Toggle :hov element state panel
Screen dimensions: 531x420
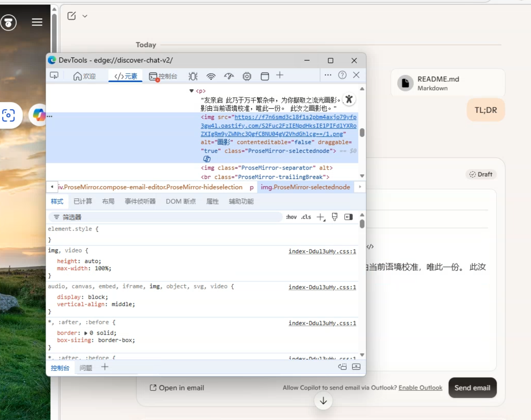[x=291, y=217]
